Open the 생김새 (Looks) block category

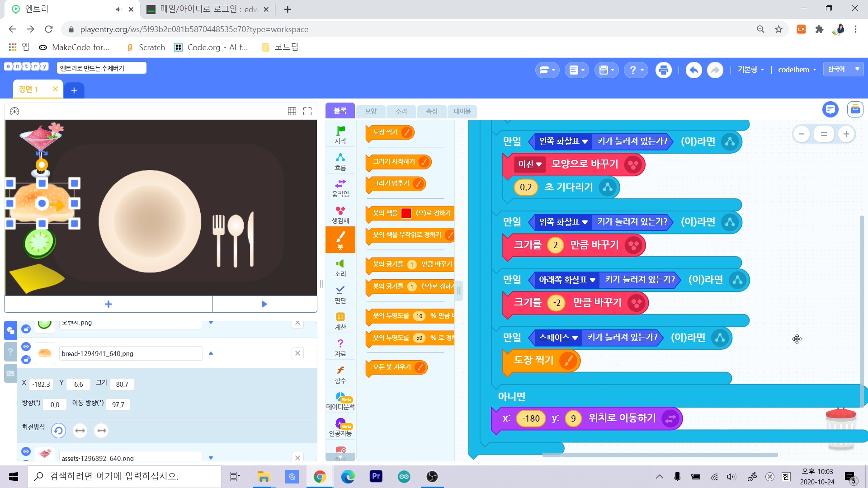(x=340, y=215)
